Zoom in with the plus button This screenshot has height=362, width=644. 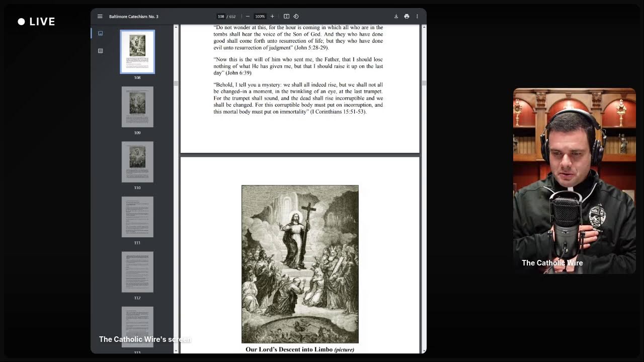pyautogui.click(x=272, y=17)
